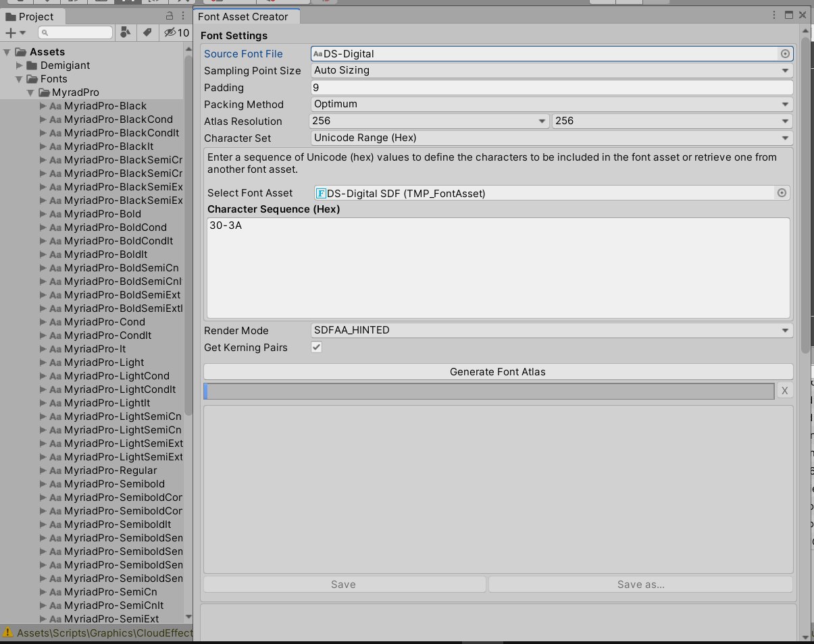Select MyriadPro-SemiboldIt font

118,525
